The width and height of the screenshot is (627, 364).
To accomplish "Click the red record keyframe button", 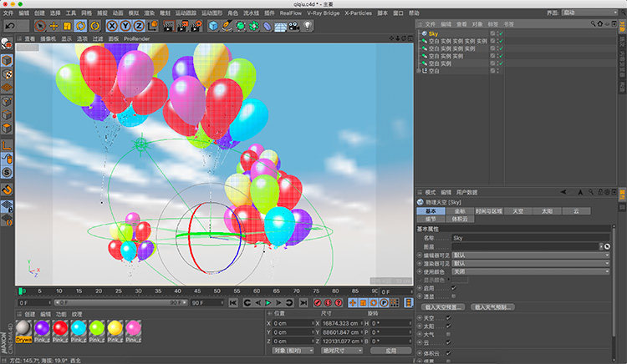I will [x=316, y=302].
